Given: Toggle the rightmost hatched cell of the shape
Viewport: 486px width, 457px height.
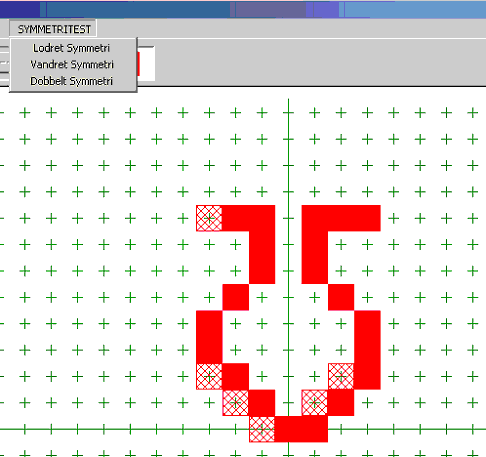Looking at the screenshot, I should [x=341, y=376].
